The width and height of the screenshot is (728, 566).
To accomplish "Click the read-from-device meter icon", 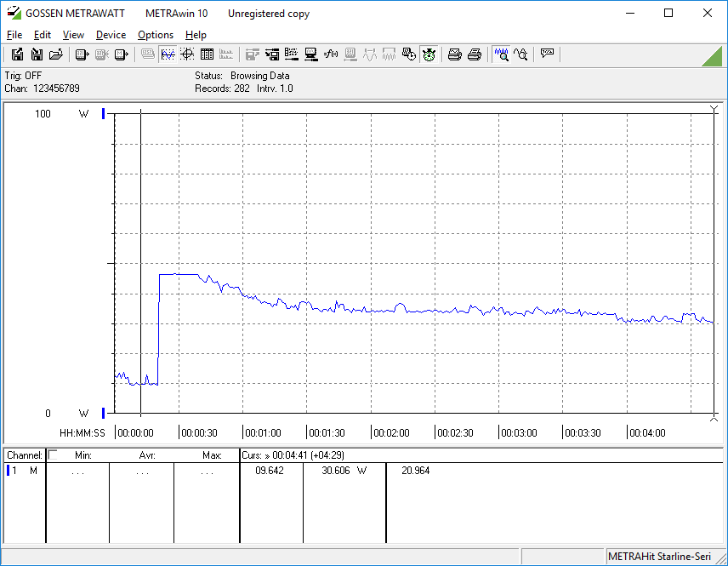I will coord(82,54).
